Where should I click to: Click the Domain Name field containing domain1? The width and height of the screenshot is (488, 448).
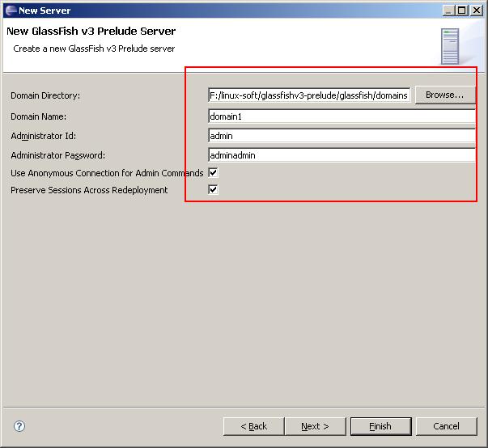pos(342,116)
